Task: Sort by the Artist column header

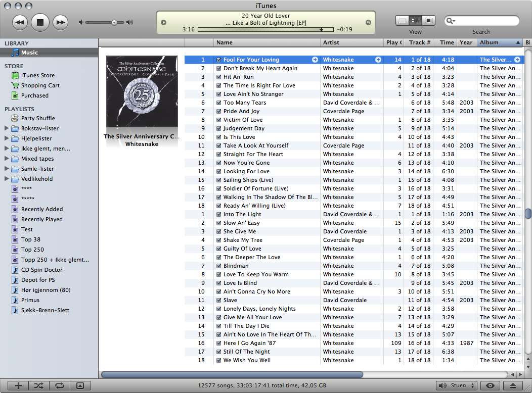Action: 352,42
